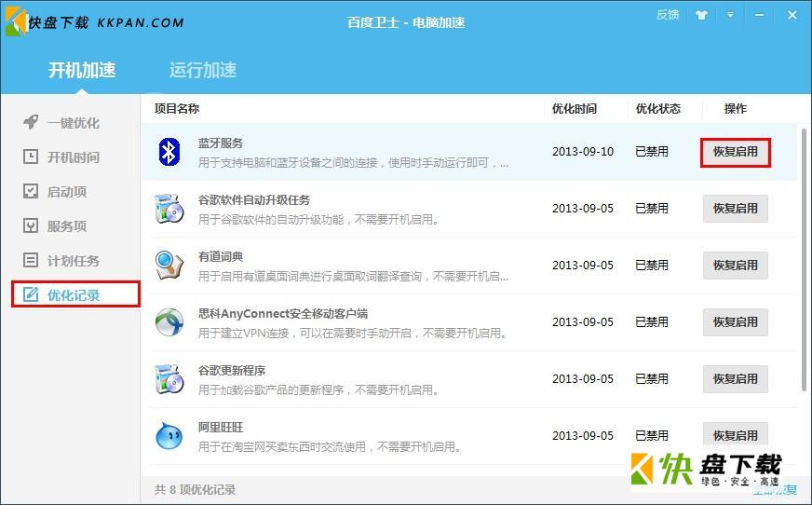The width and height of the screenshot is (812, 505).
Task: Minimize the 百度卫士 window
Action: 760,15
